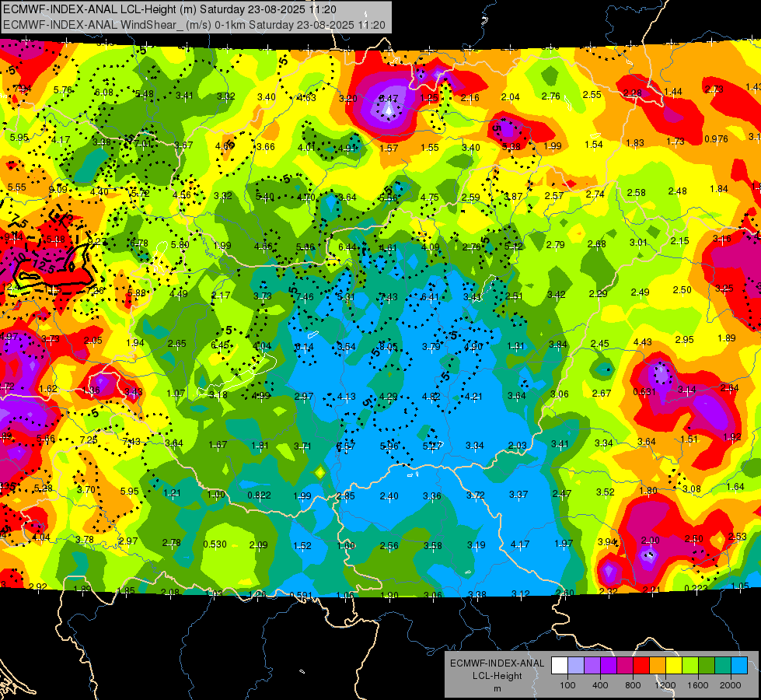Click the wind shear value 5.76
Image resolution: width=761 pixels, height=700 pixels.
click(x=63, y=90)
